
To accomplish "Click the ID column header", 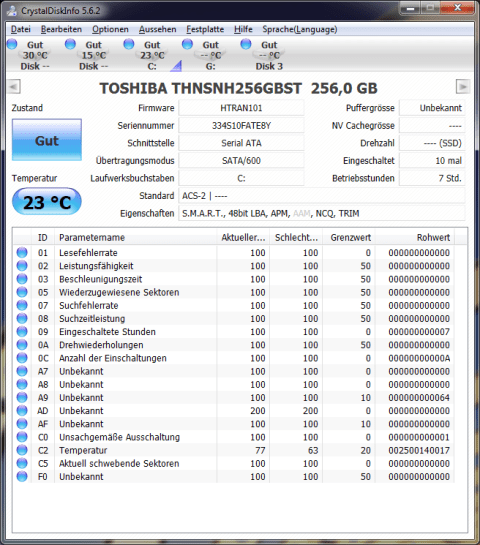I will click(43, 237).
